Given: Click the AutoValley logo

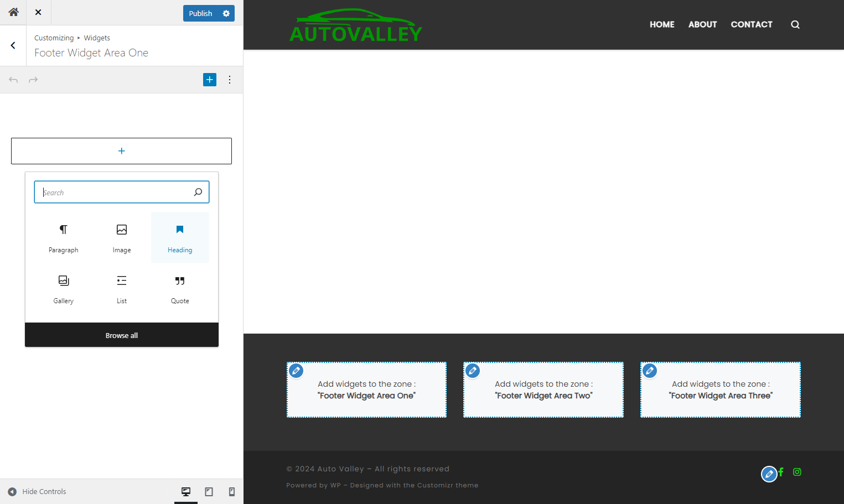Looking at the screenshot, I should click(x=356, y=25).
